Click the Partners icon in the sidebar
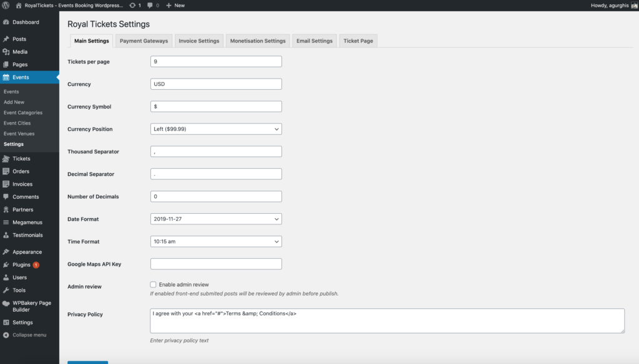Viewport: 639px width, 364px height. (x=6, y=209)
